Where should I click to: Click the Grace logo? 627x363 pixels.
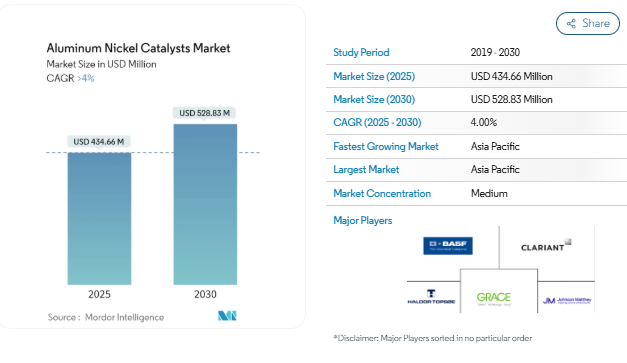[x=494, y=299]
